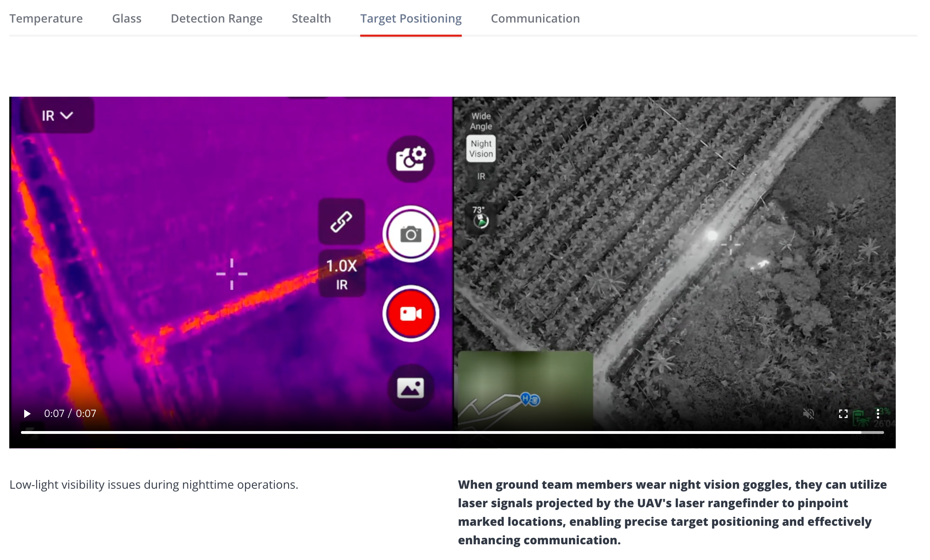Enter fullscreen video mode
Image resolution: width=930 pixels, height=560 pixels.
click(x=843, y=414)
